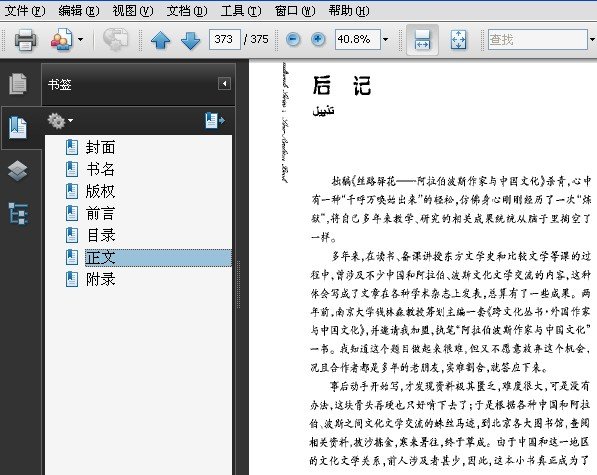Open the 工具(T) menu
Screen dimensions: 597x475
point(241,11)
